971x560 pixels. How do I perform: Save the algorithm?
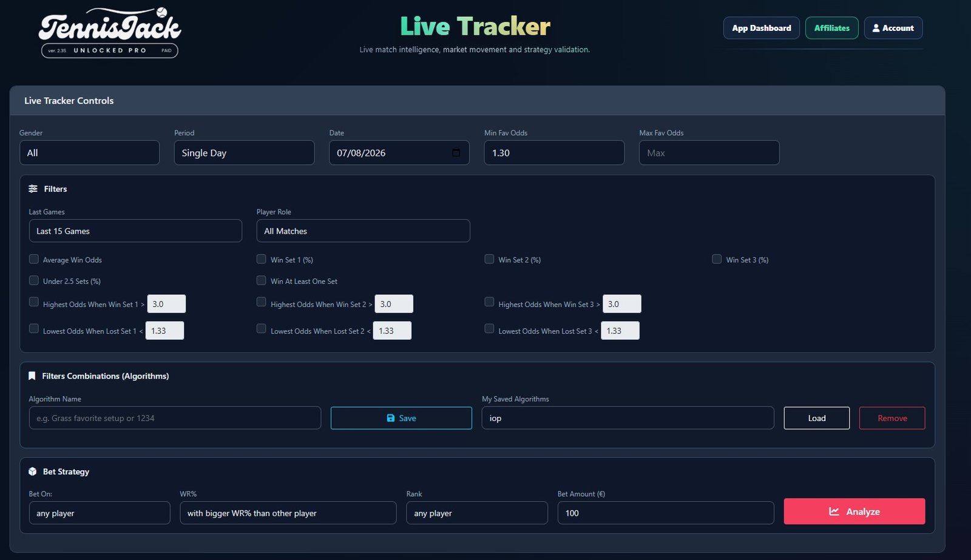coord(401,418)
